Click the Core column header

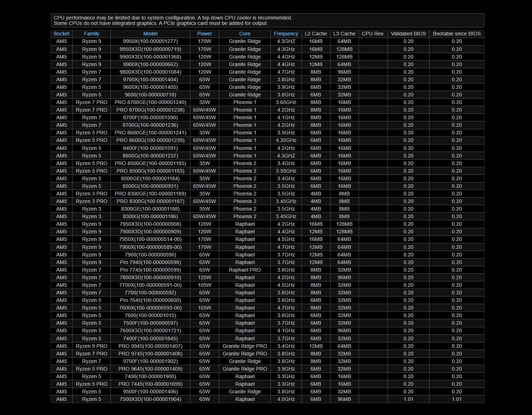[245, 34]
